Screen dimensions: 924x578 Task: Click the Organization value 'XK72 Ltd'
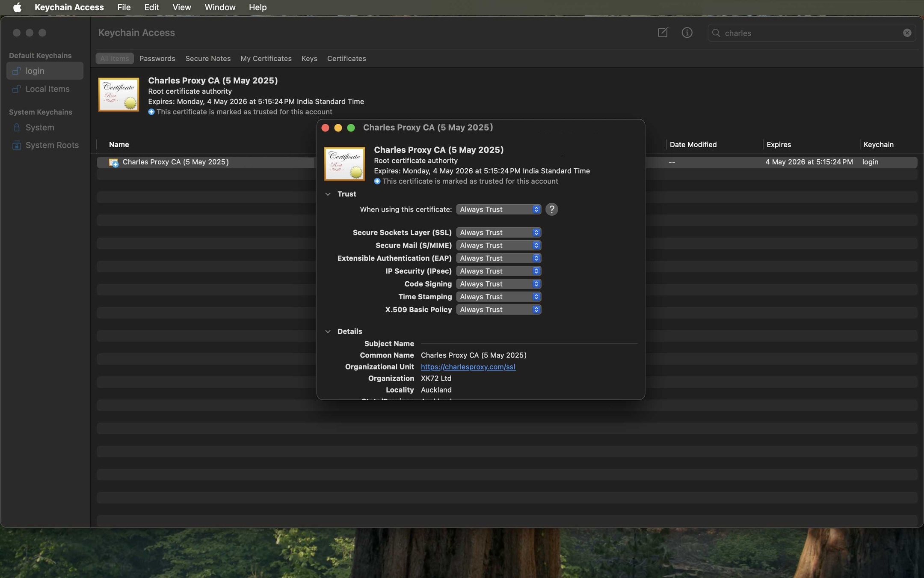[x=436, y=378]
